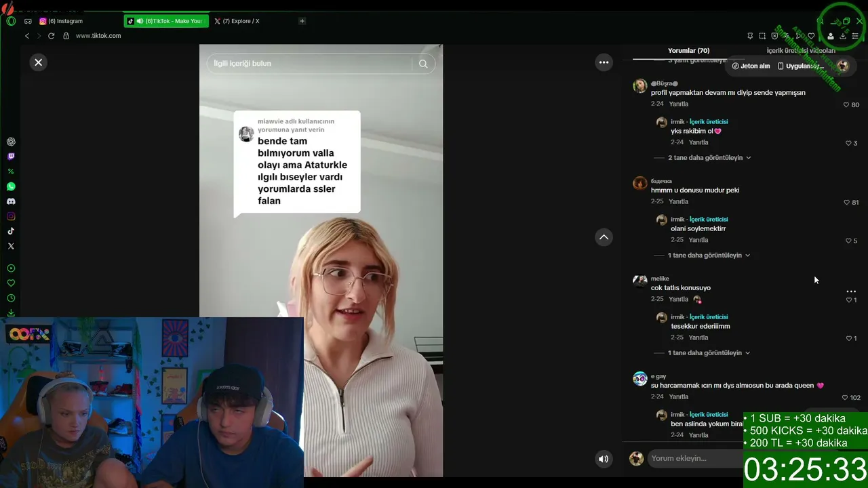868x488 pixels.
Task: Like the 'hmmm u donusu mudur peki' comment
Action: 846,202
